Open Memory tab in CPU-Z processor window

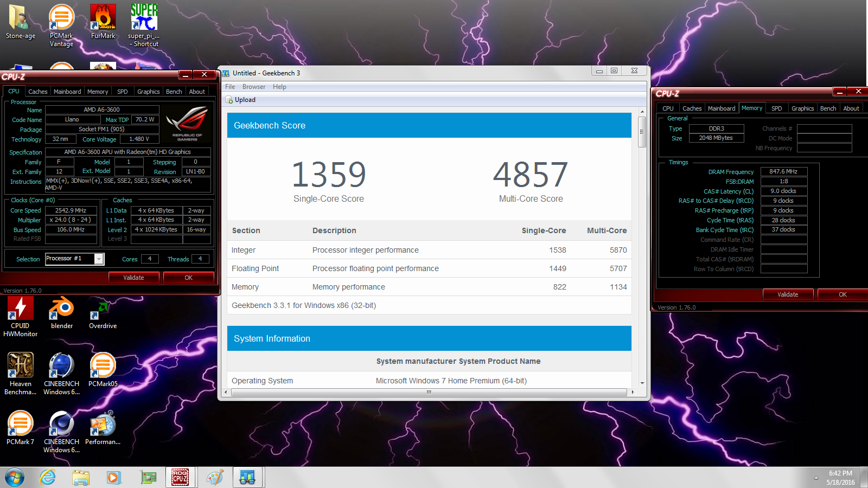pyautogui.click(x=98, y=92)
